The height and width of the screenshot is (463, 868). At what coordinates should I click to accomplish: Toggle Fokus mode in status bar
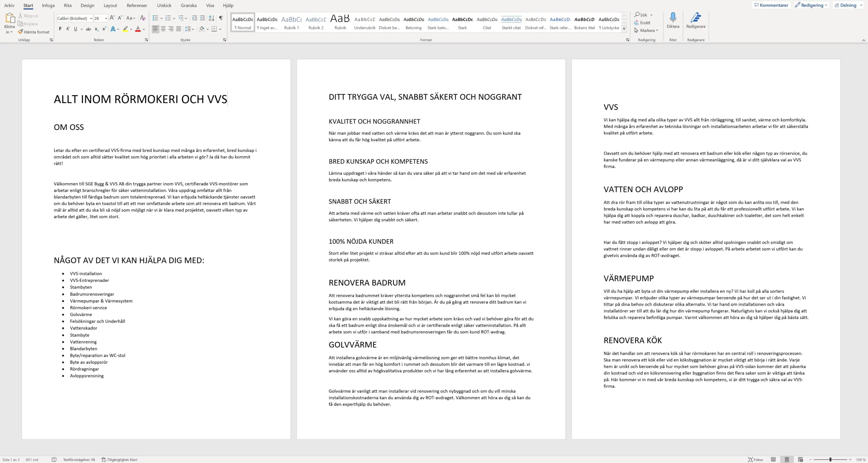tap(755, 460)
